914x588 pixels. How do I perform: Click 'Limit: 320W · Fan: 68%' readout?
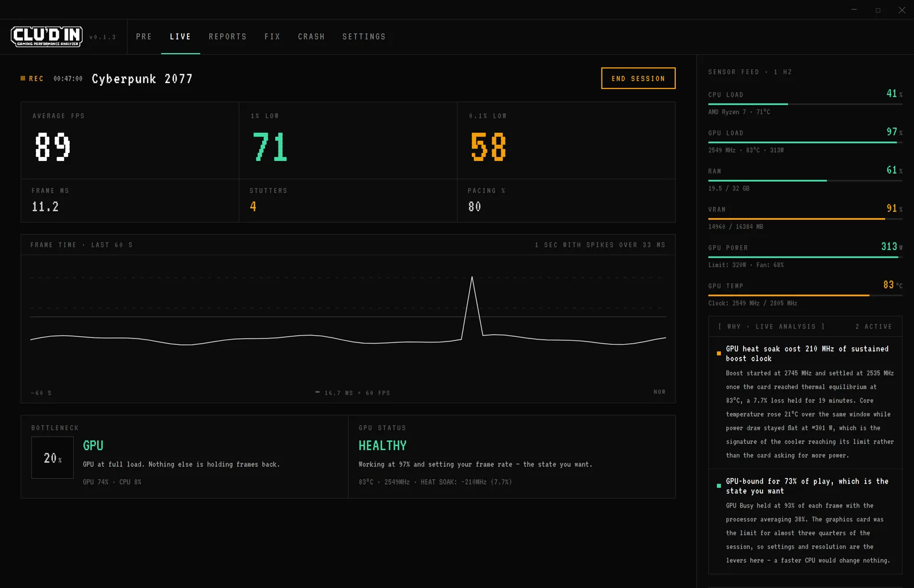[746, 265]
